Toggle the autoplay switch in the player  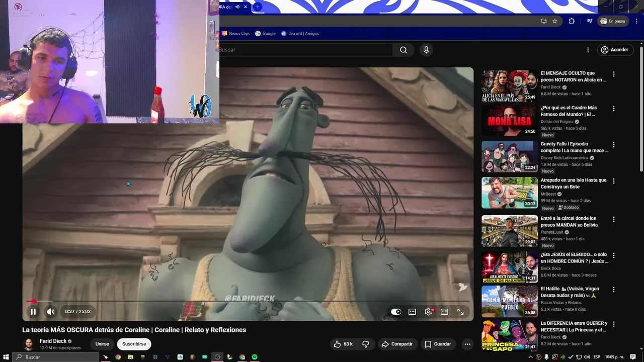click(396, 312)
